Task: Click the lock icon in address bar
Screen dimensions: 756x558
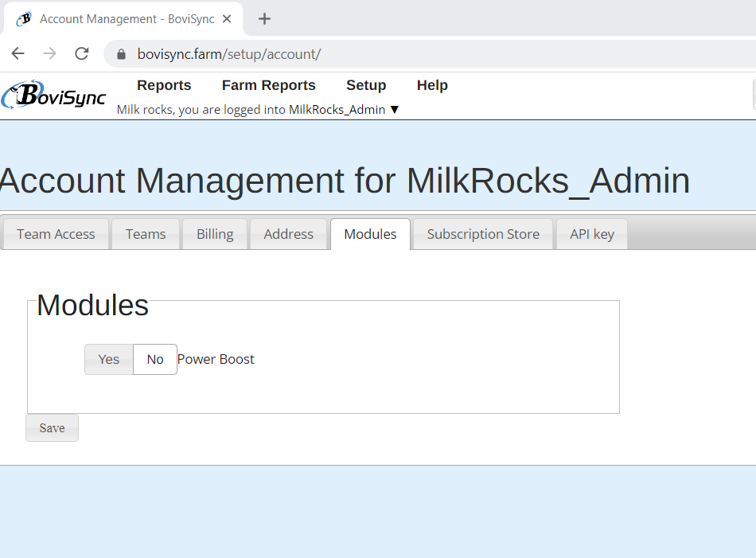Action: click(122, 54)
